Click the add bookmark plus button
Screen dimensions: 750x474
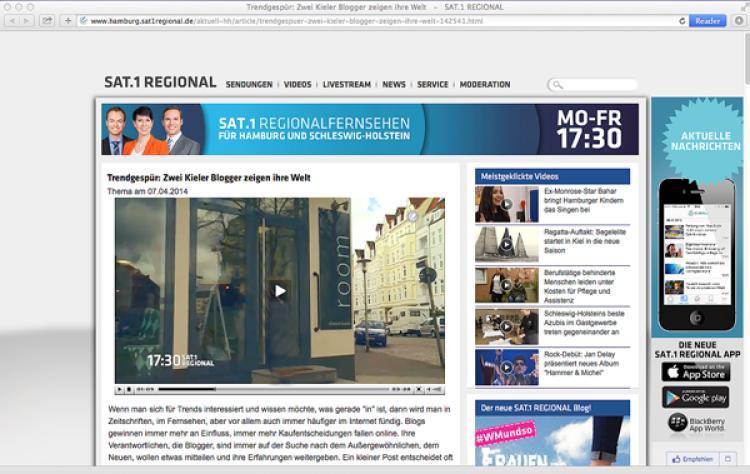click(x=68, y=21)
